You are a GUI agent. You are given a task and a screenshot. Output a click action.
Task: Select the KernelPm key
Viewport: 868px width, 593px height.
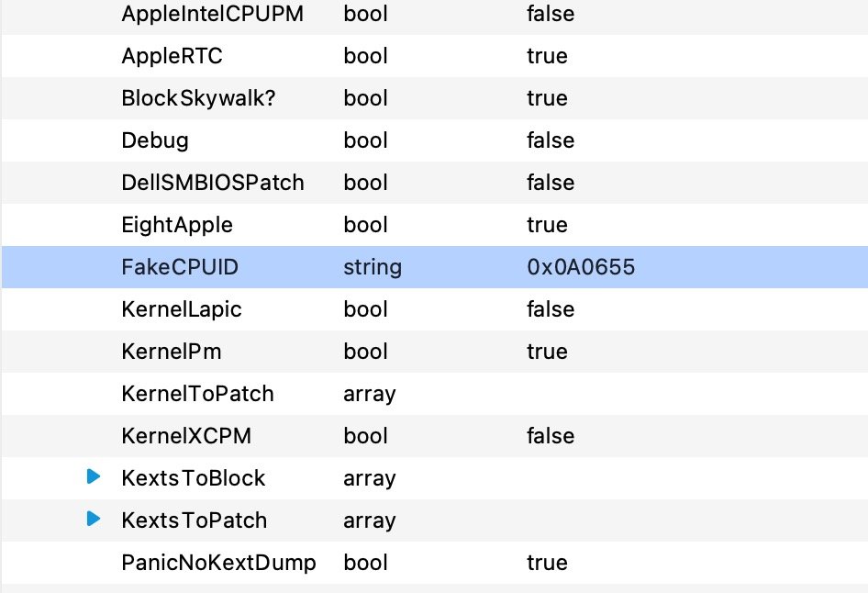click(172, 351)
